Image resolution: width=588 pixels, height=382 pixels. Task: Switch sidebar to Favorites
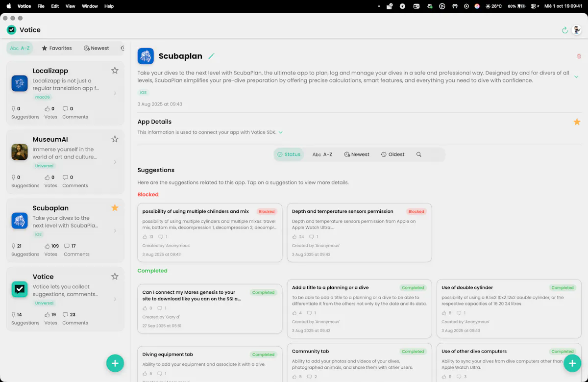57,48
